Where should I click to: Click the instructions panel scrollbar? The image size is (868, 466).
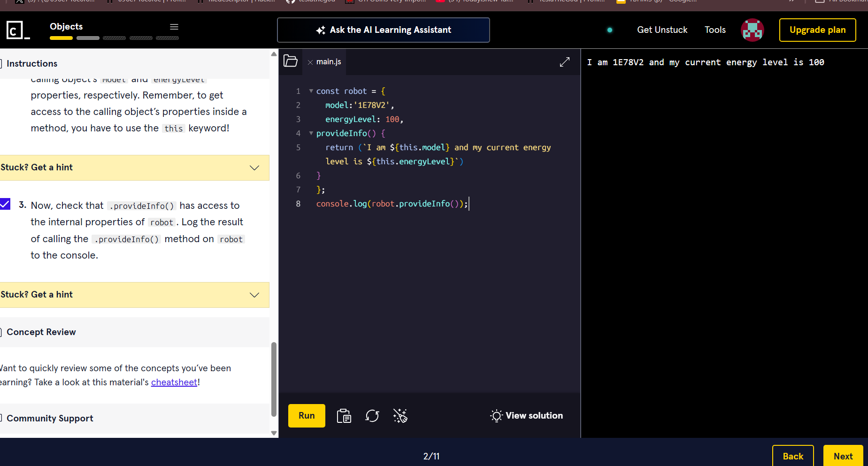[x=274, y=379]
